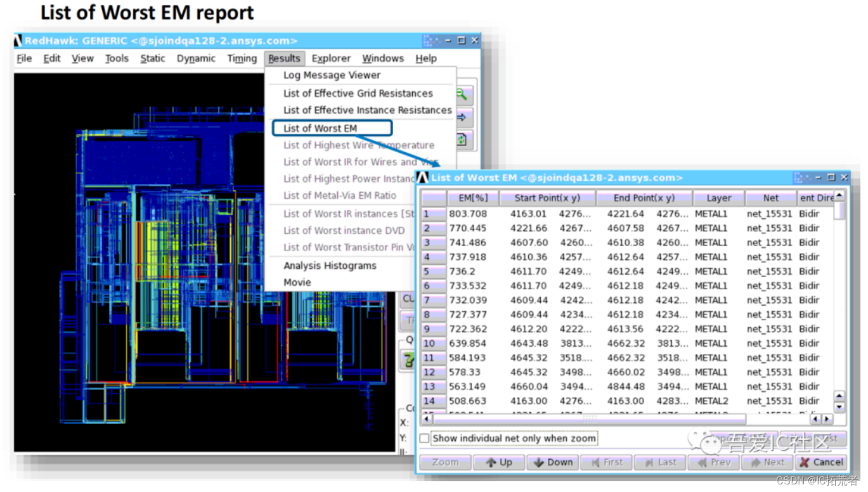Image resolution: width=868 pixels, height=492 pixels.
Task: Click the EM value 578.33
Action: click(x=465, y=372)
